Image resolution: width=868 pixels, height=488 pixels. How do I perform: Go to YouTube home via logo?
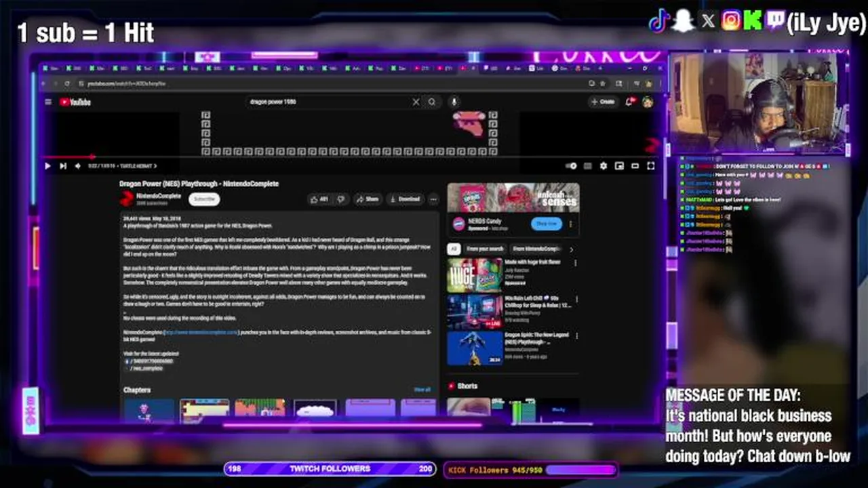(x=75, y=102)
